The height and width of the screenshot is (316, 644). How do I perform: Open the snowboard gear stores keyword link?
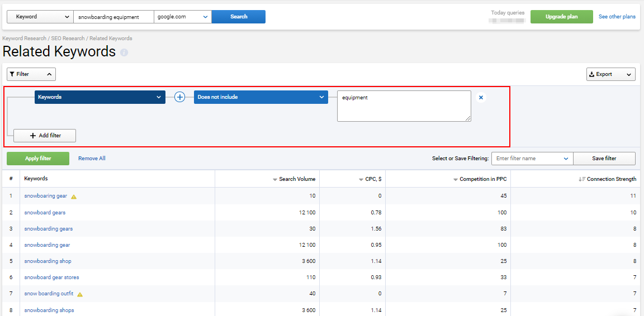52,277
